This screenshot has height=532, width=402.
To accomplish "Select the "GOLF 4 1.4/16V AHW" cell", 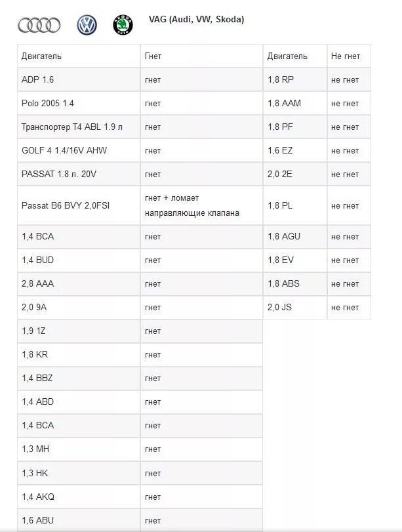I will tap(64, 151).
